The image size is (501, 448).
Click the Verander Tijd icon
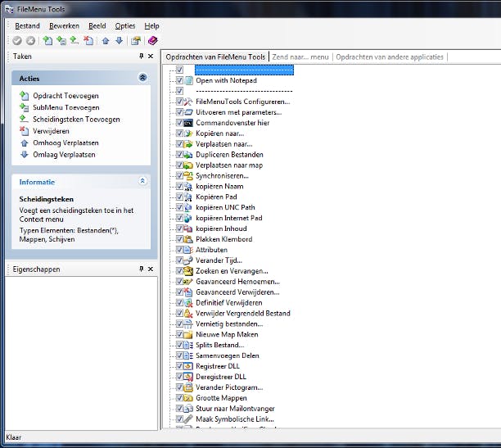(x=189, y=260)
